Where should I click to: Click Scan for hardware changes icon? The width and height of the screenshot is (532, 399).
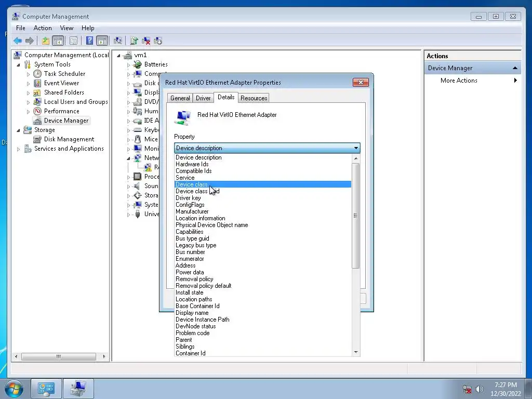tap(118, 41)
